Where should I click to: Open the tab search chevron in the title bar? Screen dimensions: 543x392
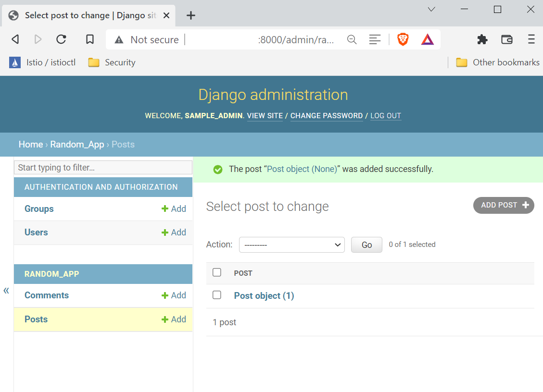tap(431, 9)
